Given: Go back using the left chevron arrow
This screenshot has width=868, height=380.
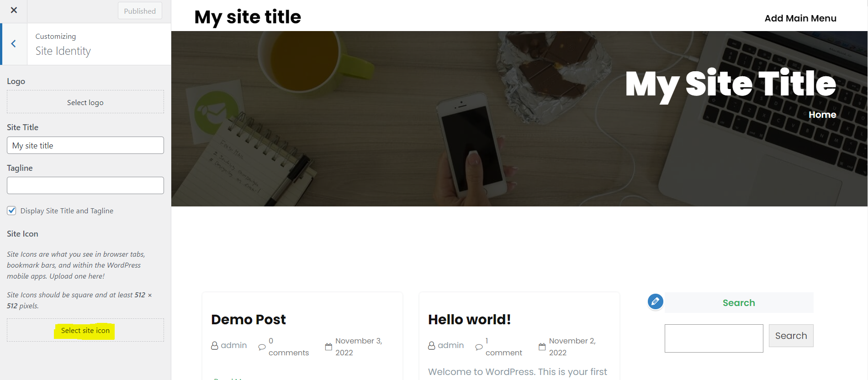Looking at the screenshot, I should [14, 44].
